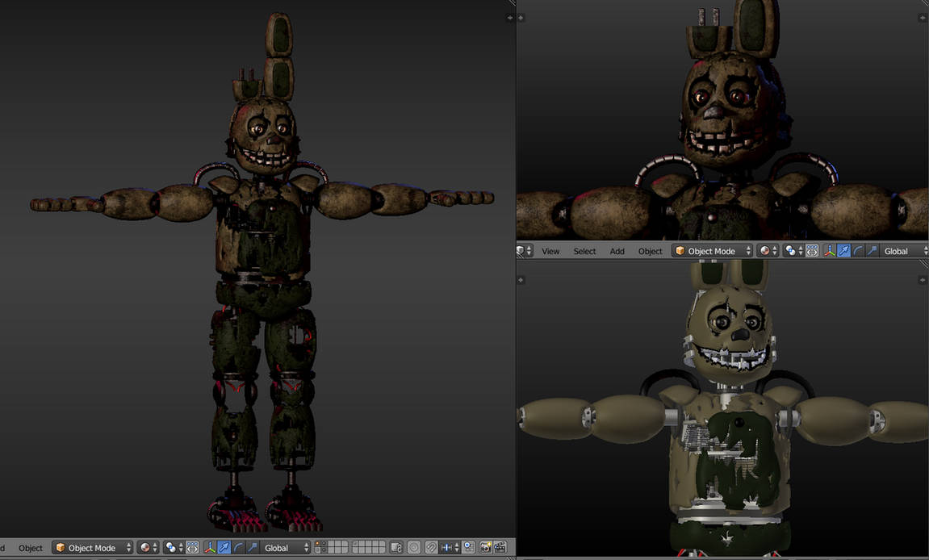Screen dimensions: 929x560
Task: Click animatronic torso in left viewport
Action: 262,228
